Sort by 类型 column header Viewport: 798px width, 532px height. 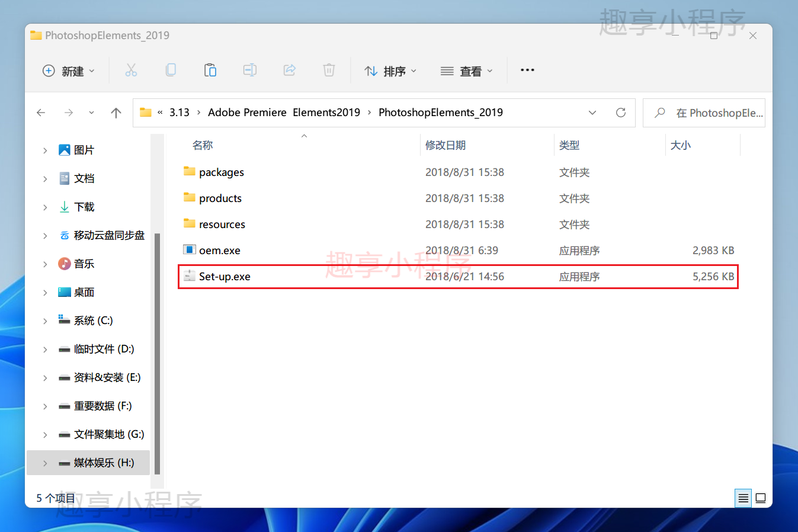(569, 145)
